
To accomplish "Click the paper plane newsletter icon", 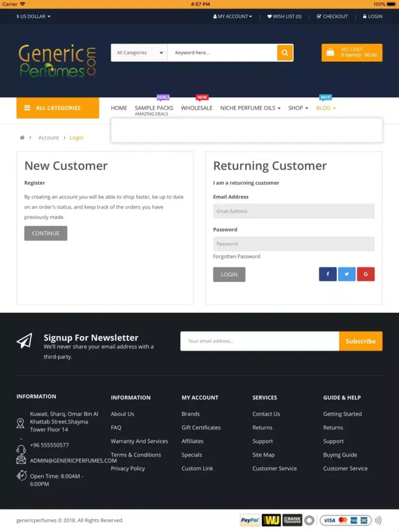I will tap(24, 340).
